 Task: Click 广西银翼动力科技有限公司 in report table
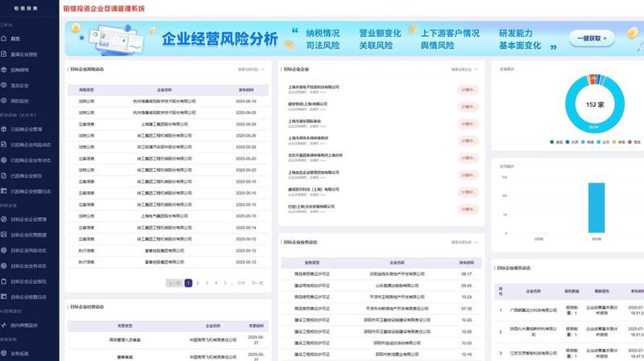(x=533, y=310)
